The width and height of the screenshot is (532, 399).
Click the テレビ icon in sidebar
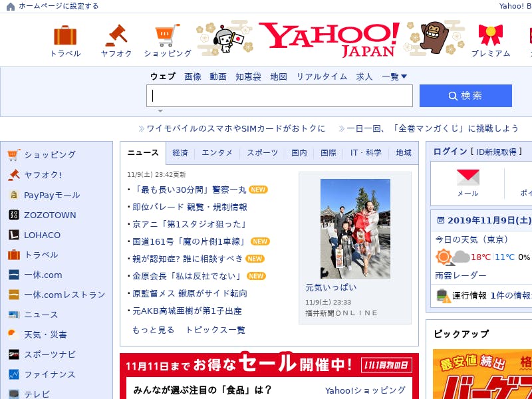13,394
